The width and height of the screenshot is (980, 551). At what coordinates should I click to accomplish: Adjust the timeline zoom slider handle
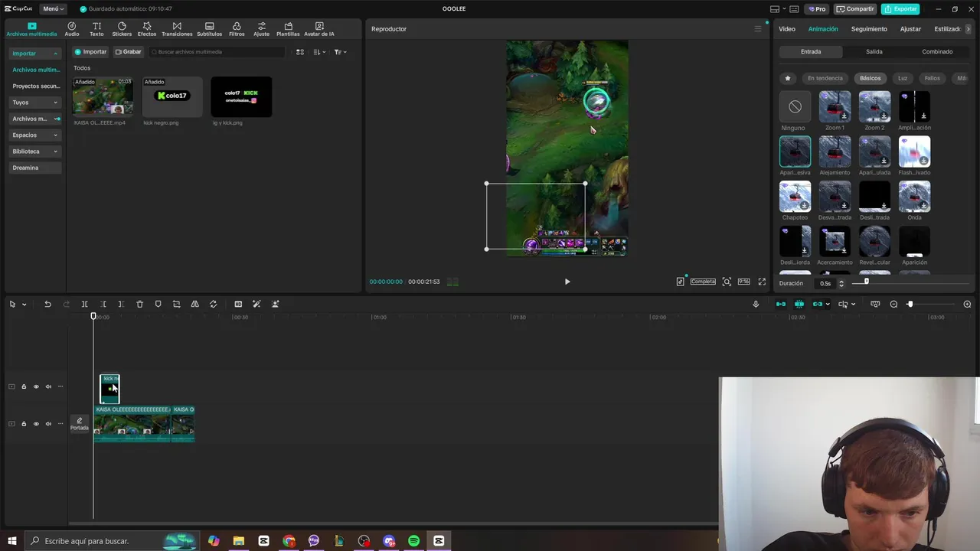[x=910, y=304]
